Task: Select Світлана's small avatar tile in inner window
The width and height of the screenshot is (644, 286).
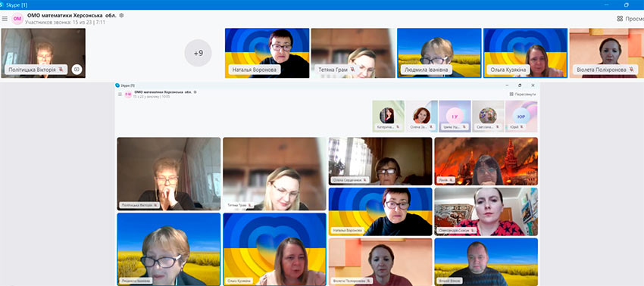Action: pos(488,116)
